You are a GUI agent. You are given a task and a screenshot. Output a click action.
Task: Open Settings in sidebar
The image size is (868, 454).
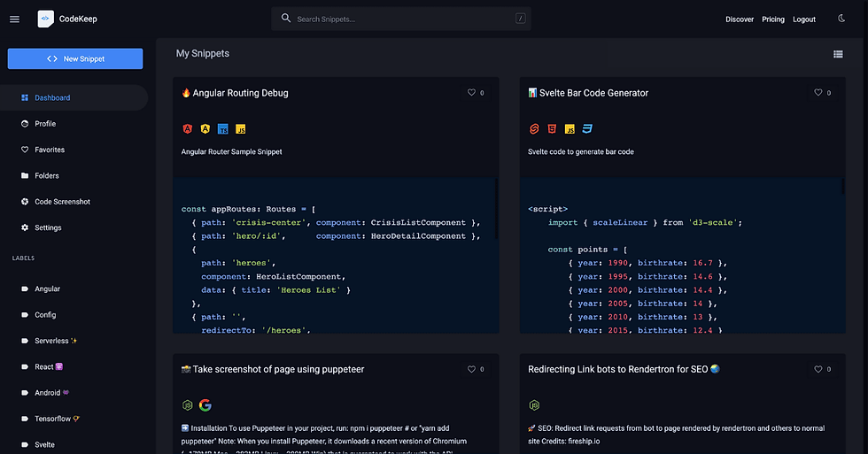tap(74, 227)
